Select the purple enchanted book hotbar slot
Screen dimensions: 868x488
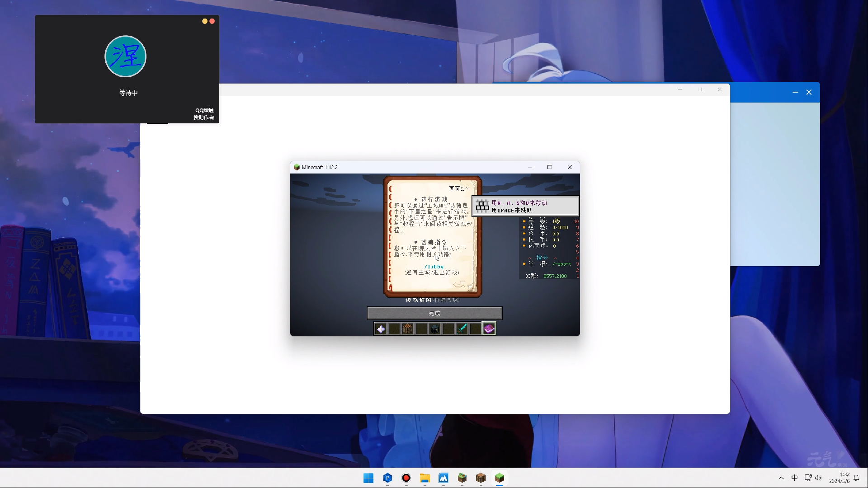tap(489, 329)
